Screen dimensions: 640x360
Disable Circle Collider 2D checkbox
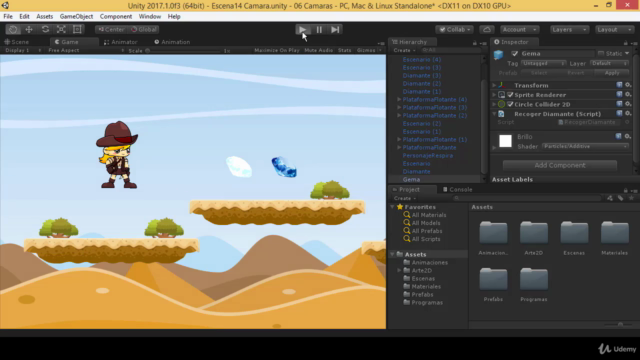click(x=510, y=104)
